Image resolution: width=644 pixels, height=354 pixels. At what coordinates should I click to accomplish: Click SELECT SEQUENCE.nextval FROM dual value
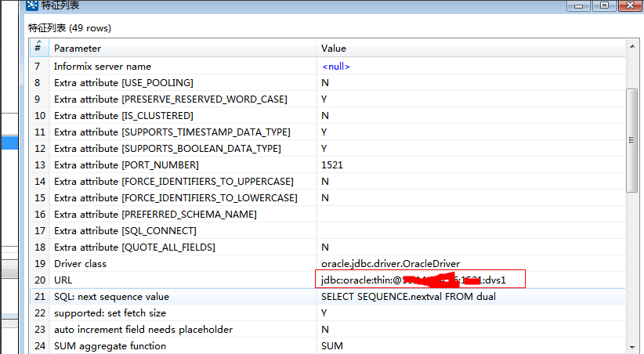408,296
